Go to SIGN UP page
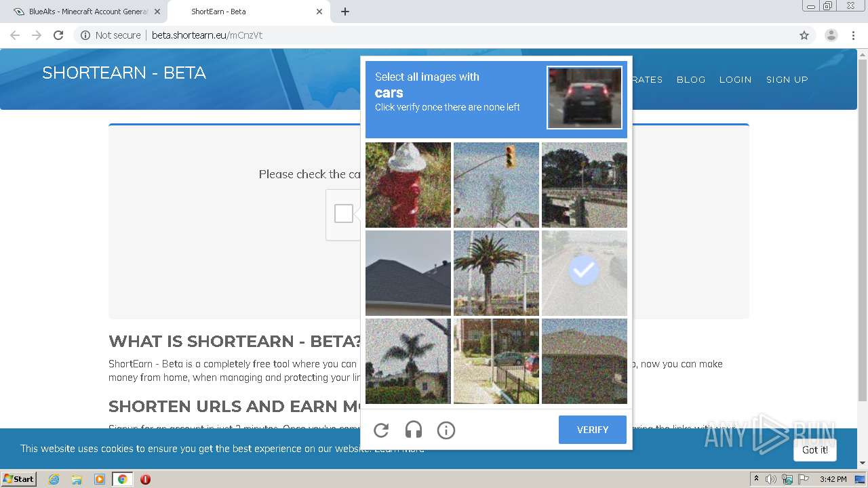The image size is (868, 488). pos(787,79)
